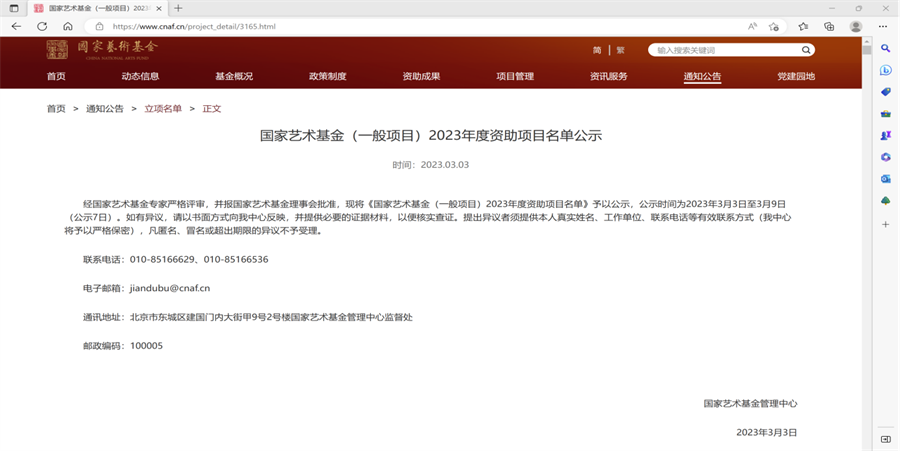Screen dimensions: 900x451
Task: Open the Read Aloud icon in address bar
Action: [x=751, y=26]
